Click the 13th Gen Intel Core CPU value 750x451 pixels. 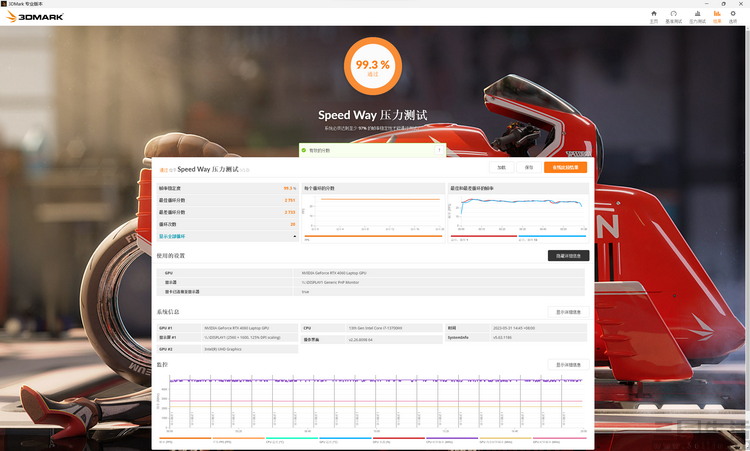(375, 328)
